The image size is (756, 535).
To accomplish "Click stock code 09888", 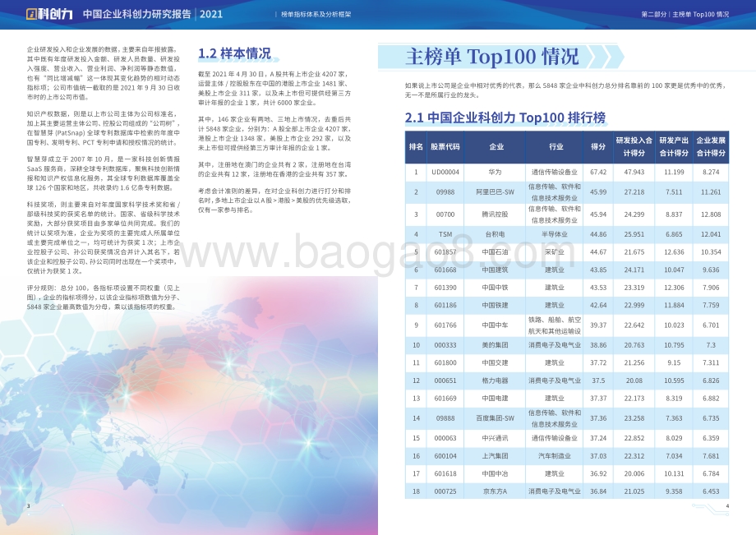I will (445, 418).
